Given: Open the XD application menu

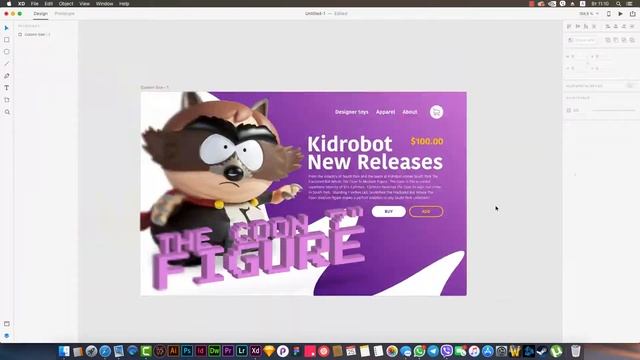Looking at the screenshot, I should [x=21, y=4].
